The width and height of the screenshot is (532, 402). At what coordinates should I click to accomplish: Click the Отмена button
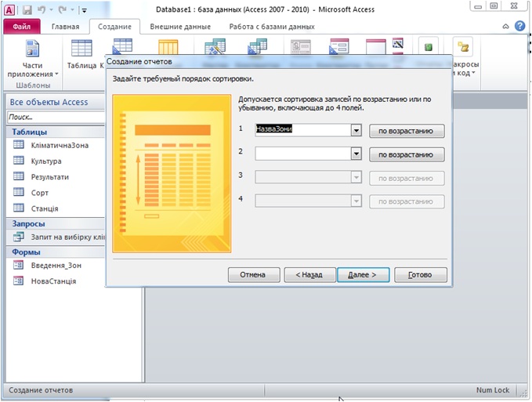254,275
